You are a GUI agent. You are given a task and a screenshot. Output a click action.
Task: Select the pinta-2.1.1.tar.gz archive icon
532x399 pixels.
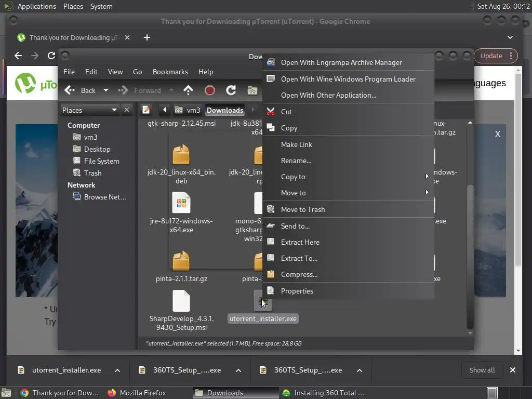(x=181, y=261)
